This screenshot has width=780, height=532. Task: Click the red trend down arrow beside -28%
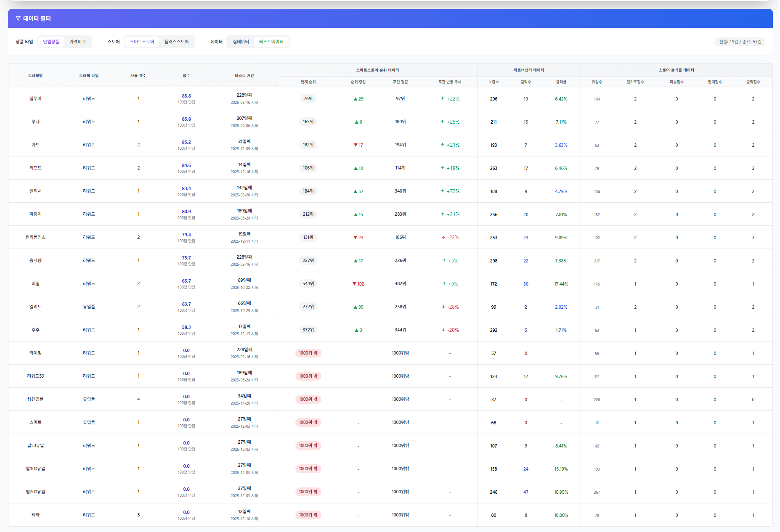pyautogui.click(x=443, y=307)
